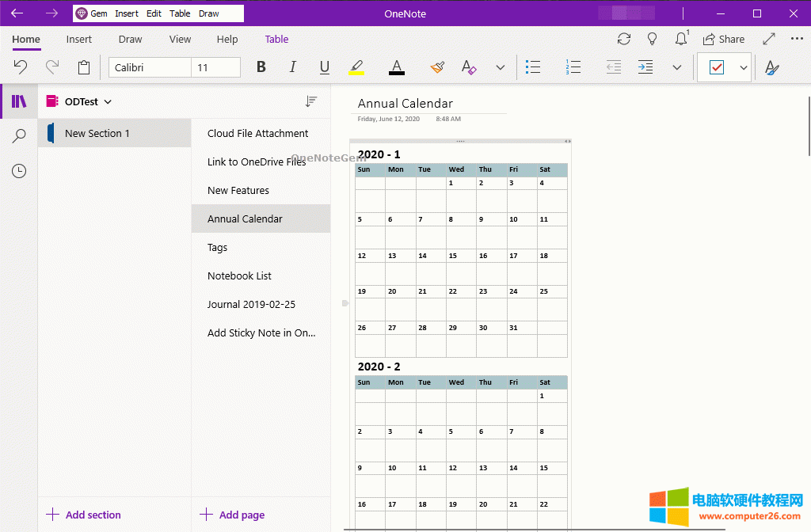Click the Add page button
The width and height of the screenshot is (811, 532).
[x=232, y=515]
